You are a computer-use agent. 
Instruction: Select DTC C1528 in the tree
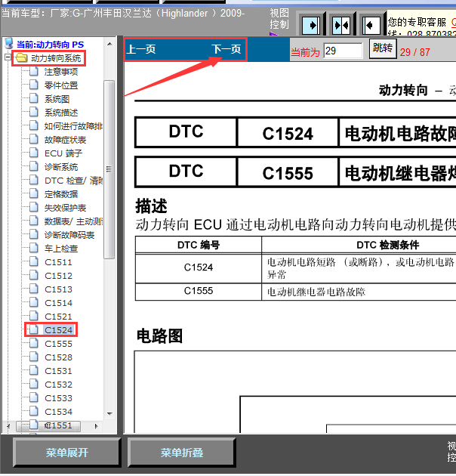point(58,357)
